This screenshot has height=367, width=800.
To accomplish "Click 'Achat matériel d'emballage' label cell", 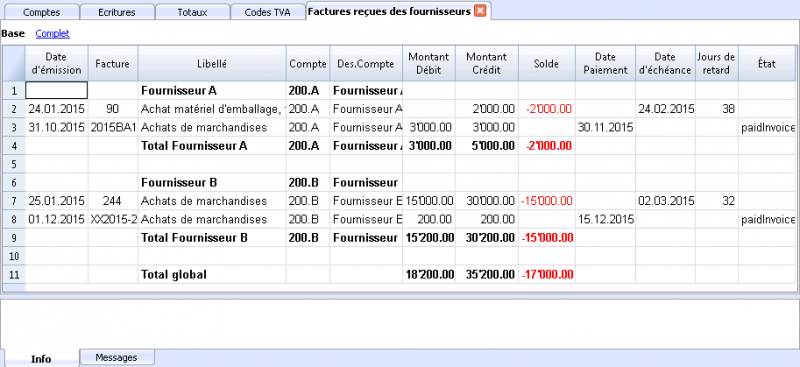I will tap(212, 109).
